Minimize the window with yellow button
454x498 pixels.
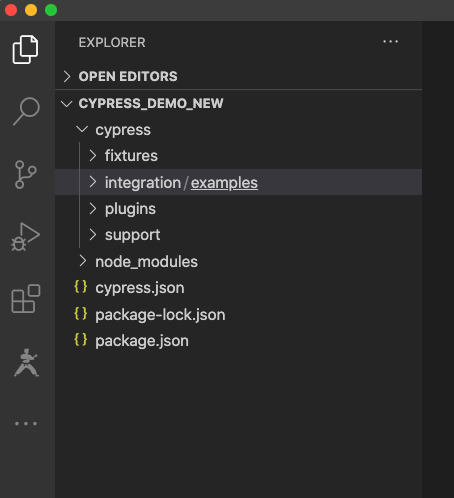(31, 10)
